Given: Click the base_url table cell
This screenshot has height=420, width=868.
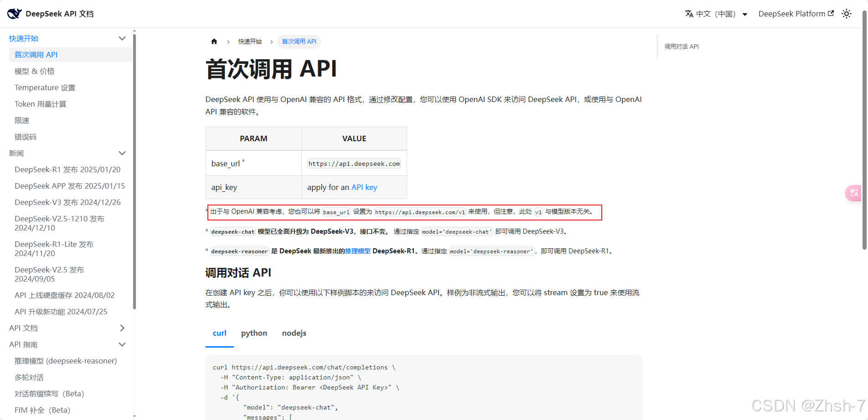Looking at the screenshot, I should [x=253, y=164].
